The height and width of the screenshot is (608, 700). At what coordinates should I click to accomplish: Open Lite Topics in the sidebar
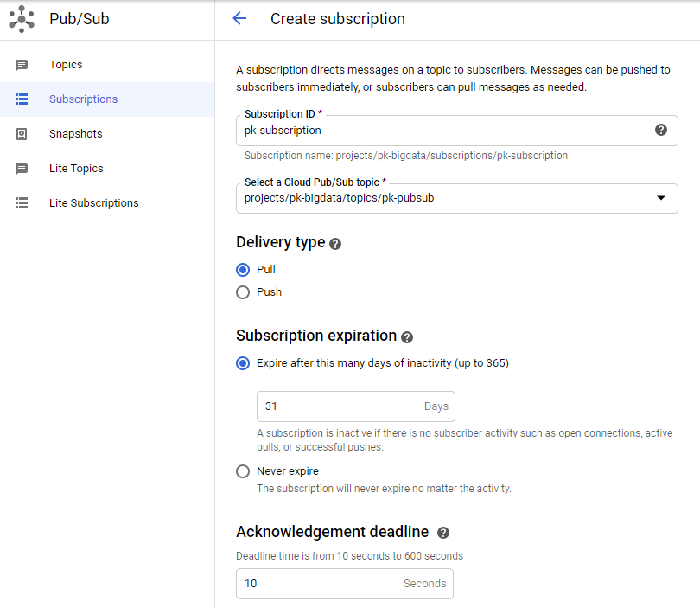(107, 169)
